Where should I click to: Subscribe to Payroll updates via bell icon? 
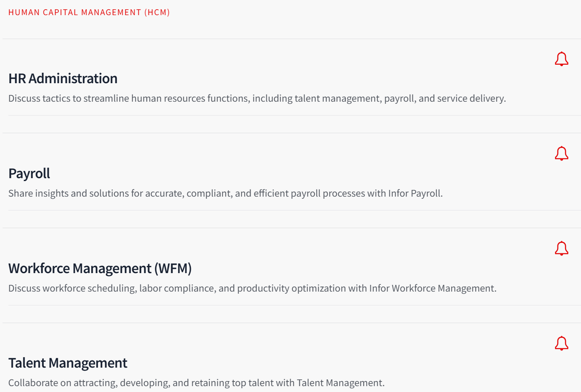point(561,154)
